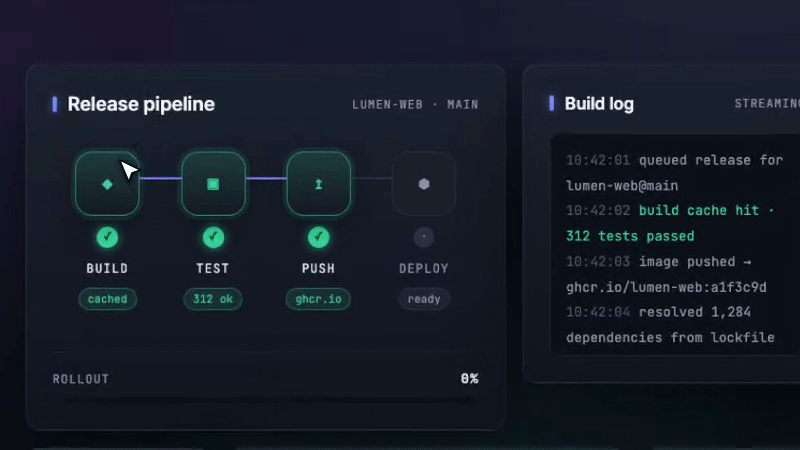Click the green checkmark above PUSH
The image size is (800, 450).
click(318, 237)
